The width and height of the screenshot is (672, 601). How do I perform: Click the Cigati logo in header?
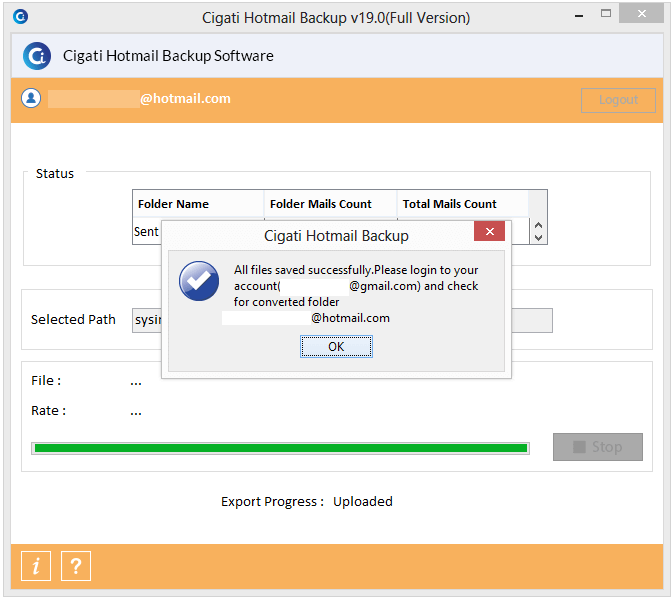pos(37,56)
